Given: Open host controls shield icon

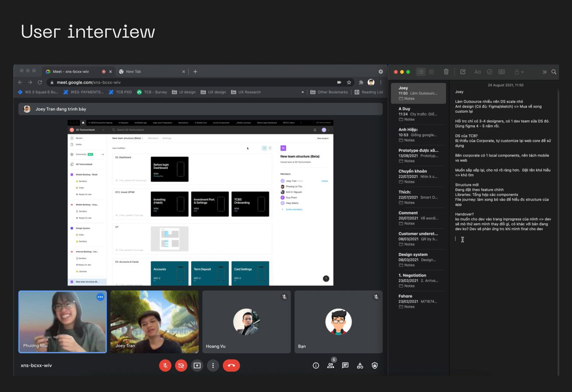Looking at the screenshot, I should click(375, 366).
